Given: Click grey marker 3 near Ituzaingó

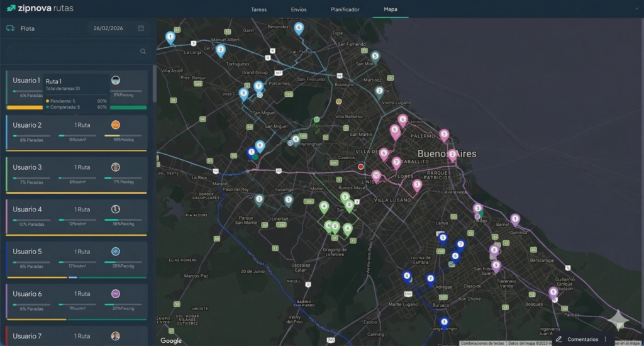Looking at the screenshot, I should pos(289,201).
